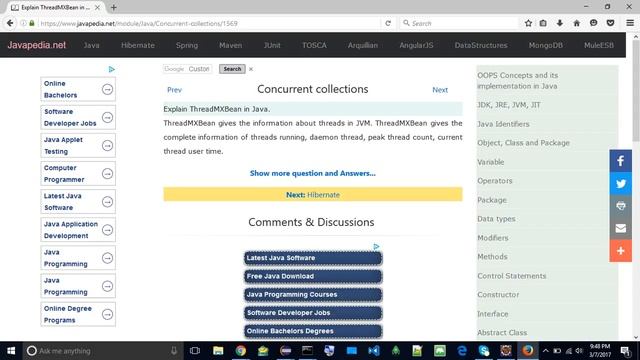Print page using the print share icon

pyautogui.click(x=620, y=206)
